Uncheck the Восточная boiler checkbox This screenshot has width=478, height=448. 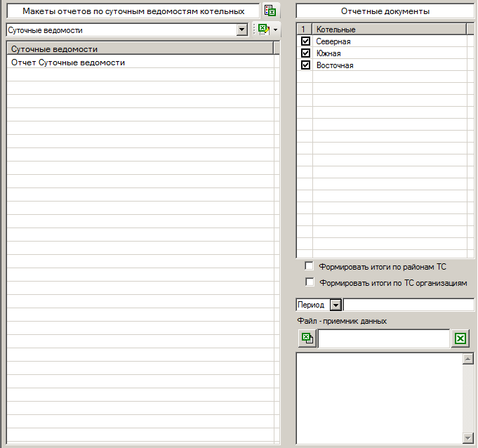click(x=305, y=65)
